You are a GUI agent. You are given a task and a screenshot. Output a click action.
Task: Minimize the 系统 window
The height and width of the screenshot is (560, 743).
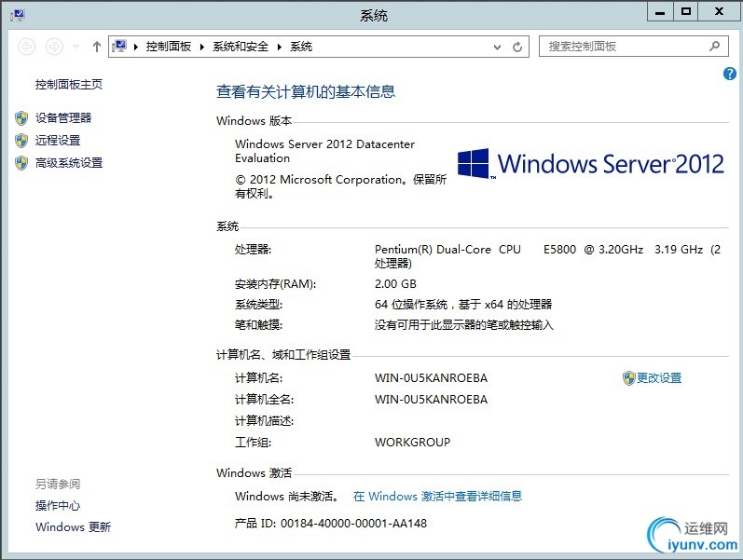point(660,12)
